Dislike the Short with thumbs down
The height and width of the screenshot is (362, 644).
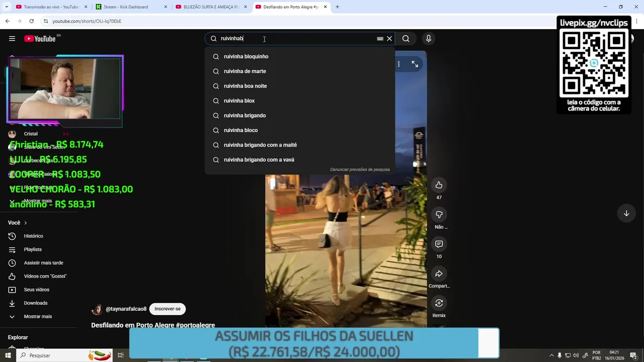(439, 215)
